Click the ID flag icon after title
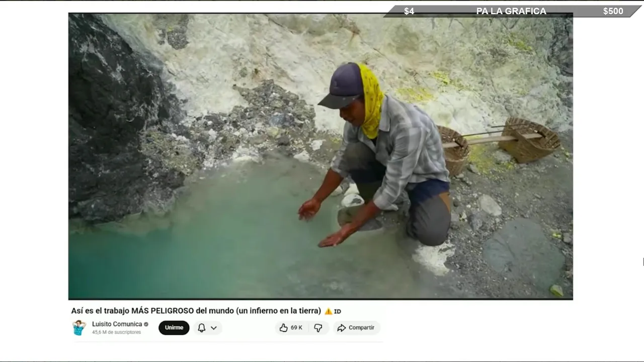This screenshot has height=362, width=644. click(338, 311)
